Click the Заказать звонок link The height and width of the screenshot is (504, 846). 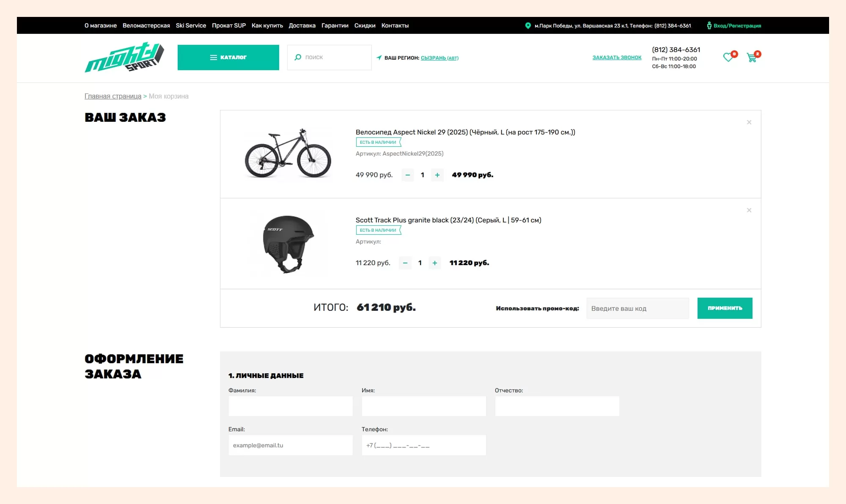pyautogui.click(x=617, y=58)
